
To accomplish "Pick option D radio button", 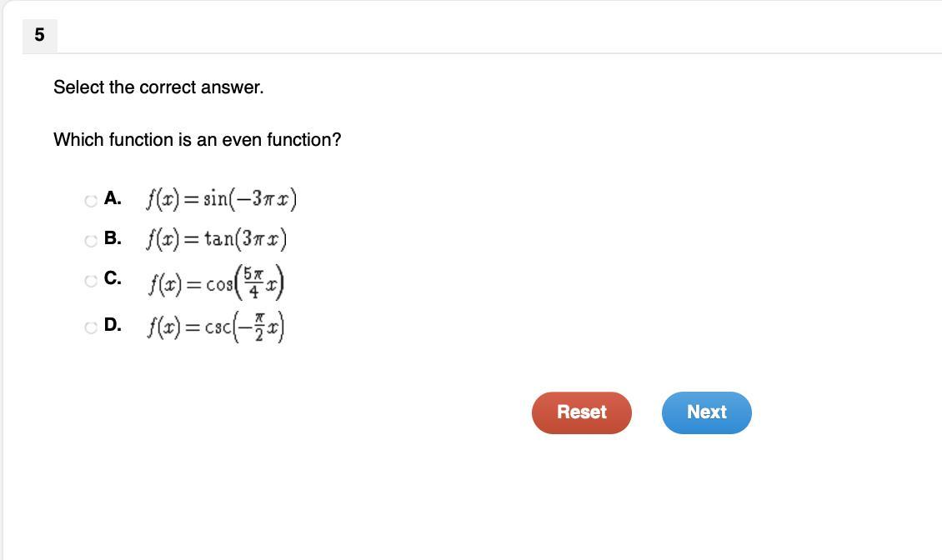I will tap(91, 327).
